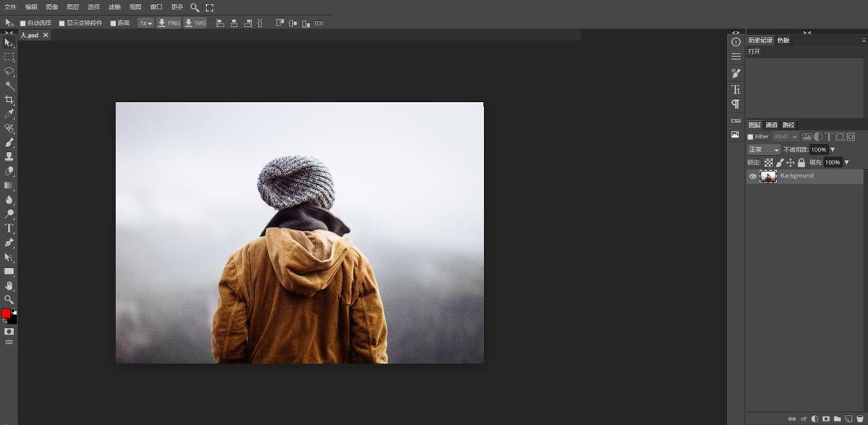
Task: Select the Crop tool in the toolbar
Action: [9, 100]
